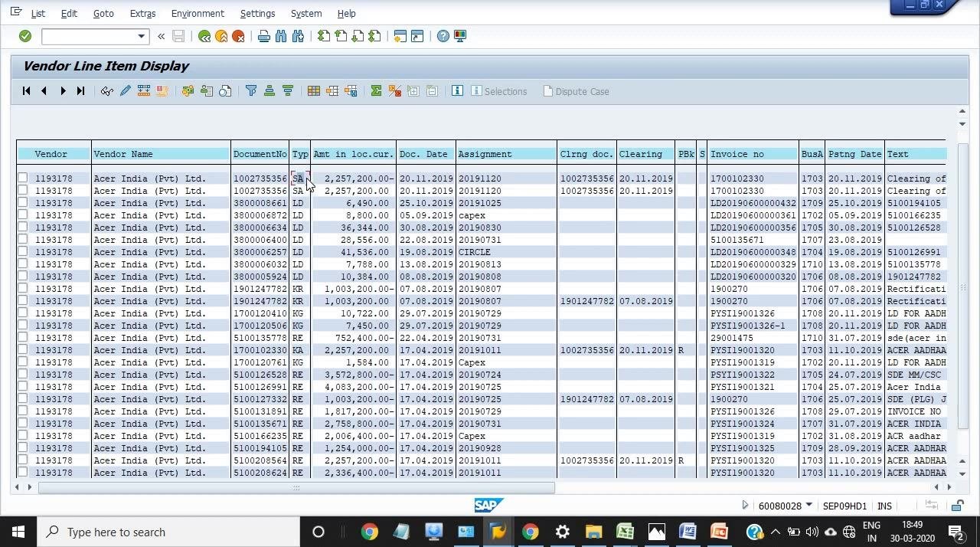This screenshot has width=980, height=547.
Task: Click the Customize Local Layout monitor icon
Action: [x=460, y=36]
